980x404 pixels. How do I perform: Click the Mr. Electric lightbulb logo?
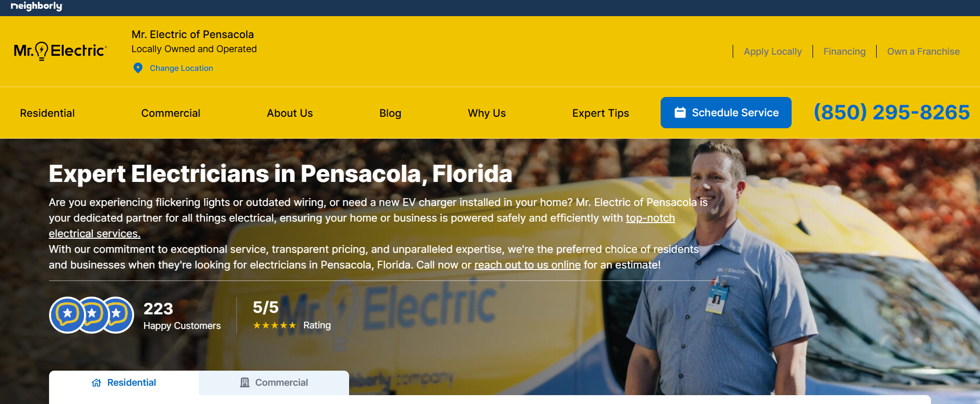pos(60,51)
